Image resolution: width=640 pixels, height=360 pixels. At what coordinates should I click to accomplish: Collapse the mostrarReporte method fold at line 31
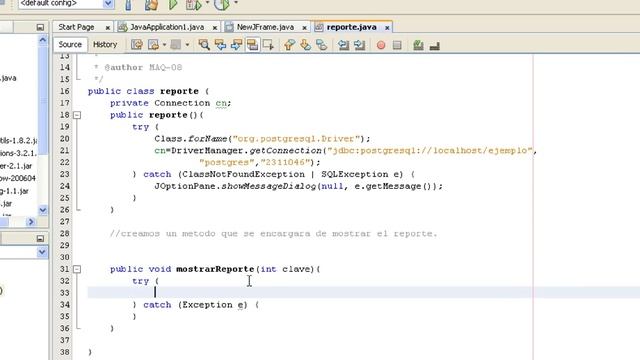(x=77, y=269)
